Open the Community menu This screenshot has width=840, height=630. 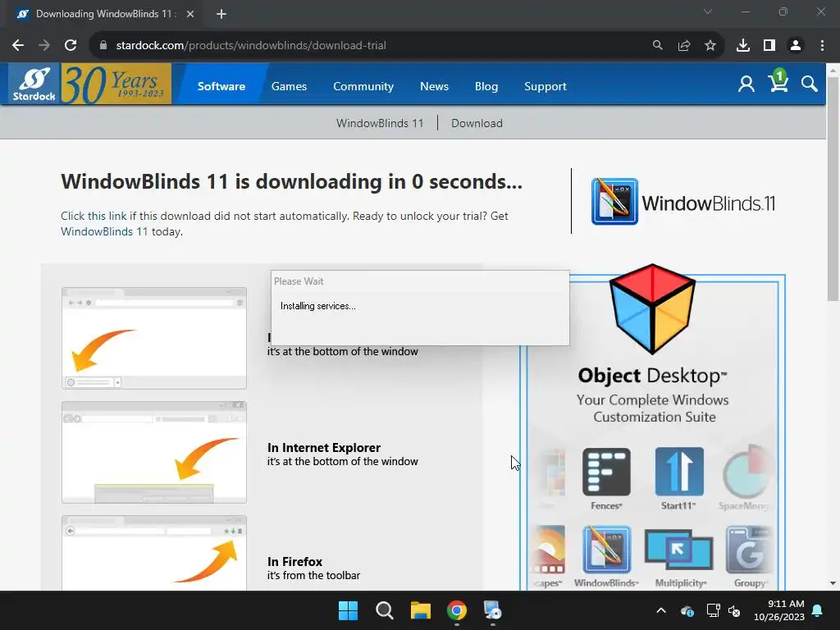coord(363,86)
